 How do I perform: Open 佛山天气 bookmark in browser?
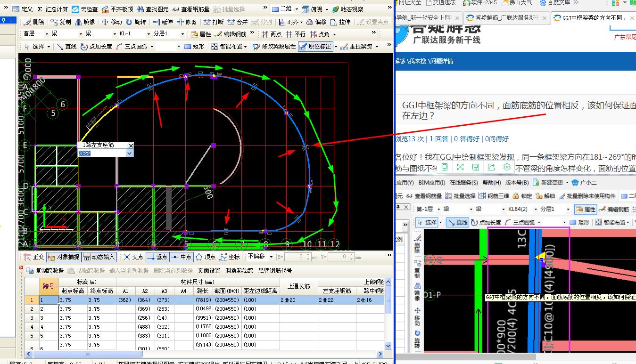click(x=517, y=2)
